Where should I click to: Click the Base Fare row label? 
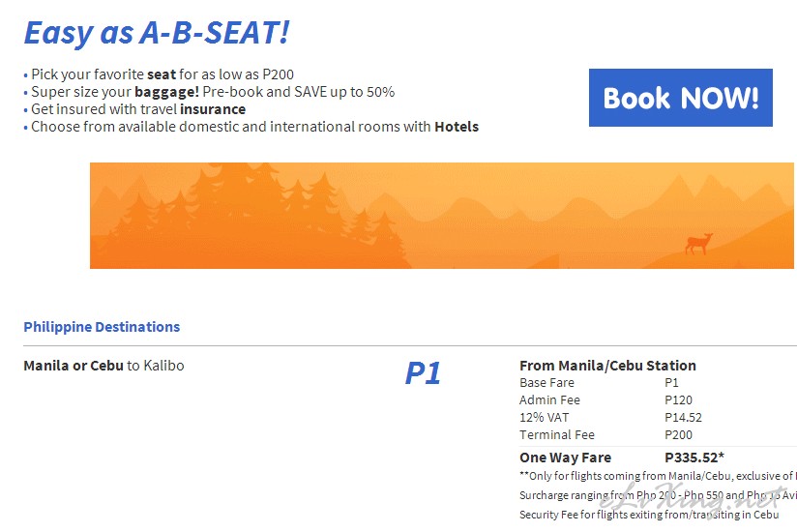click(546, 383)
